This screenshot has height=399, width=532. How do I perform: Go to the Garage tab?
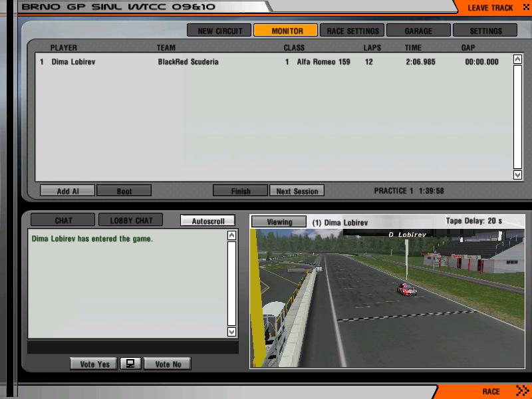click(x=418, y=31)
